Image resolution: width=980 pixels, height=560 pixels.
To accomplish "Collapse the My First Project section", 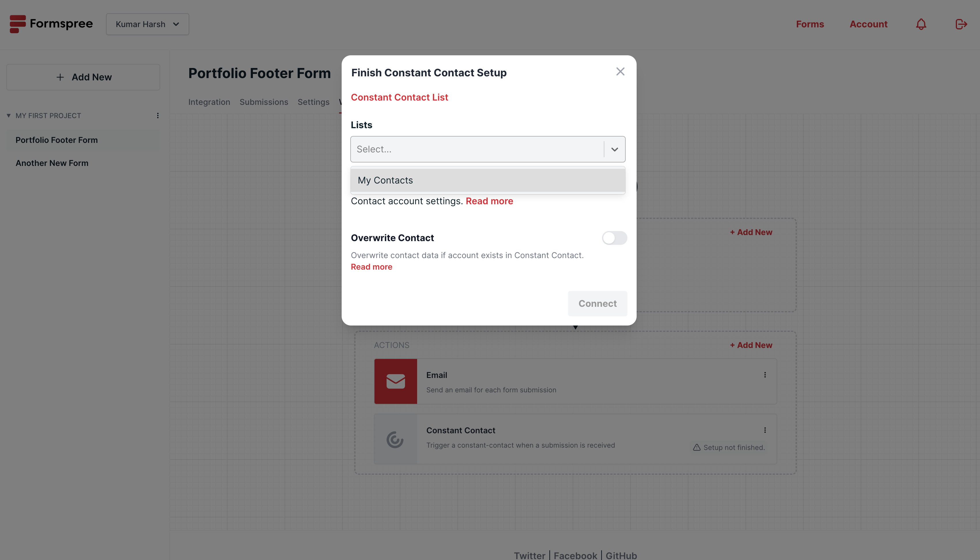I will click(8, 116).
